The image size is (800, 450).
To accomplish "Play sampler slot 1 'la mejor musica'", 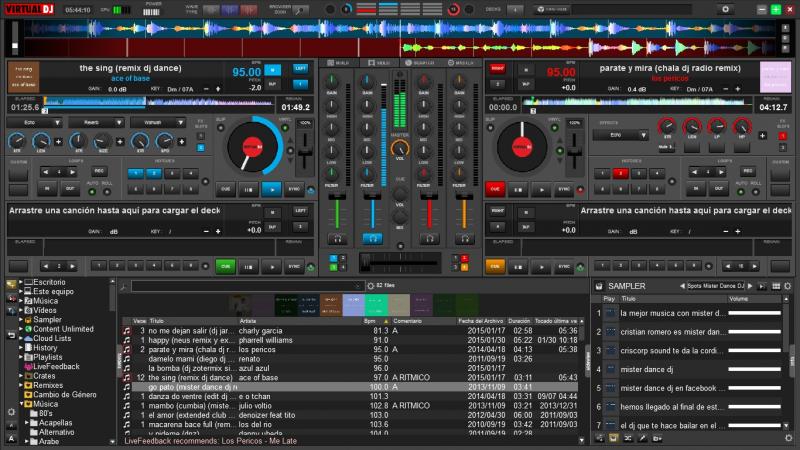I will click(610, 313).
